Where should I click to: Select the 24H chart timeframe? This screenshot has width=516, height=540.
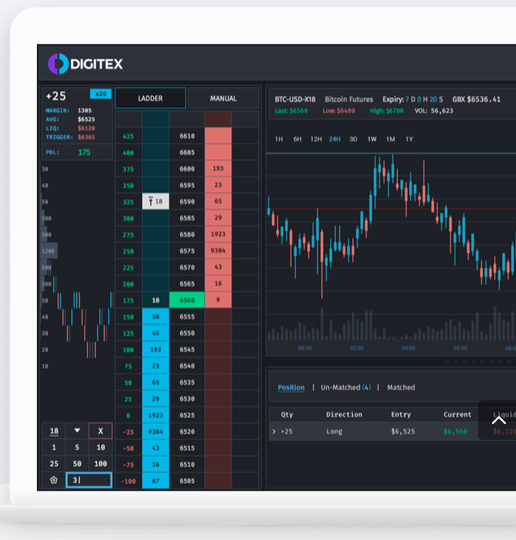point(334,139)
